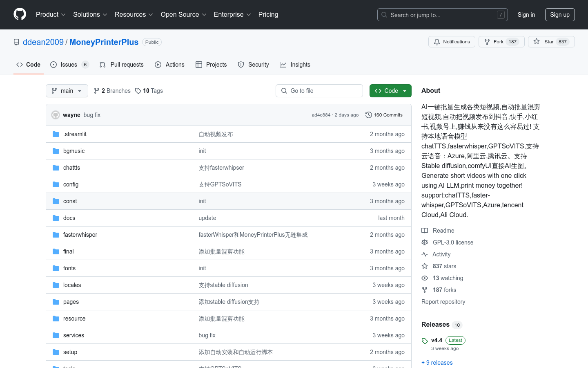Click the folder icon for const
Viewport: 588px width, 368px height.
[56, 201]
